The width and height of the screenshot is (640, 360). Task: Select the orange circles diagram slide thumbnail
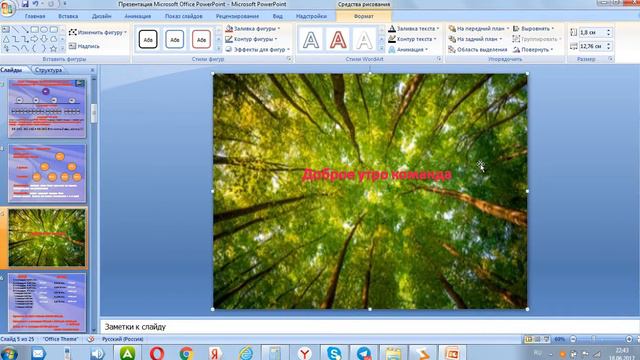point(47,173)
